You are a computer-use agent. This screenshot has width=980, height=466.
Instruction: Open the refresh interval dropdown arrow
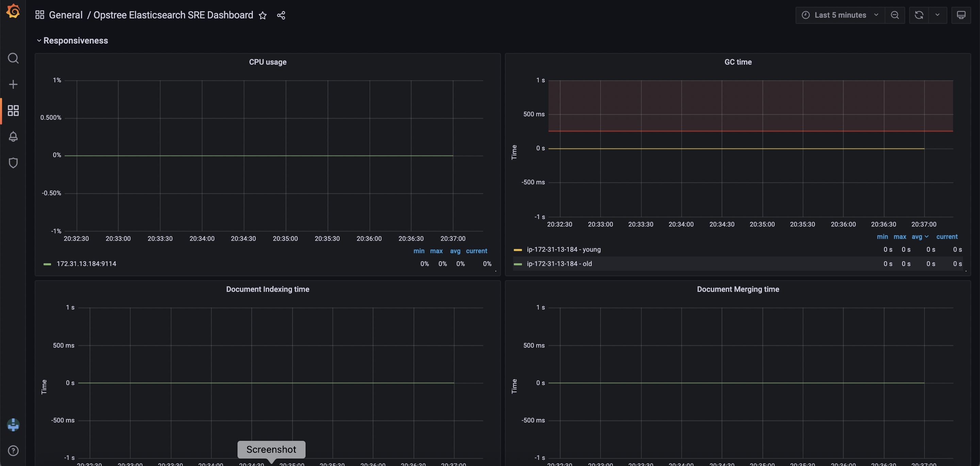tap(937, 15)
